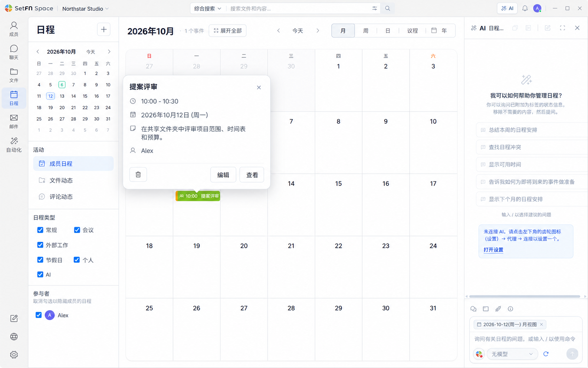Click the send arrow button in AI input

(x=572, y=354)
